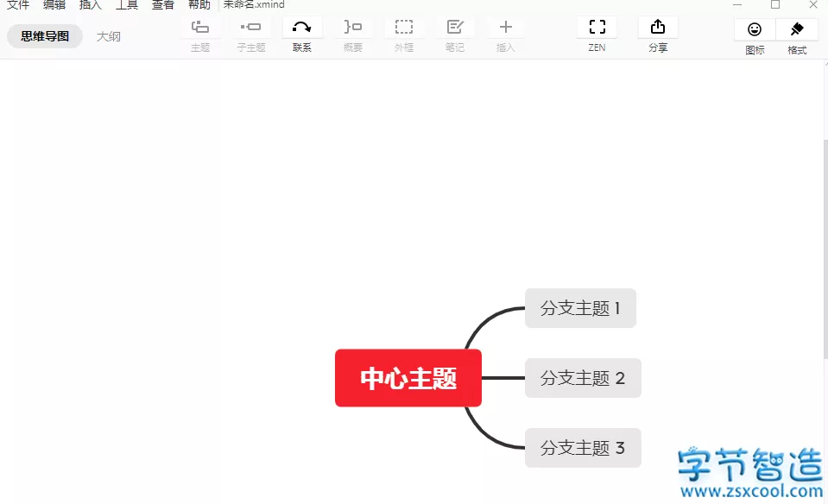828x504 pixels.
Task: Switch to the 大纲 (Outline) tab
Action: click(109, 36)
